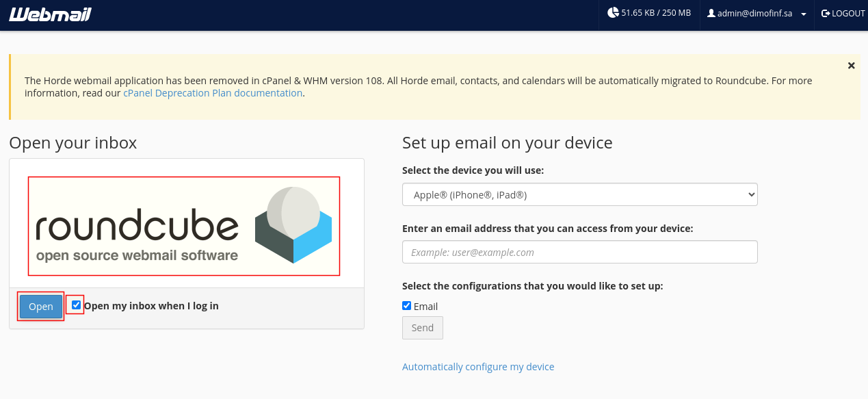Click the Webmail logo in header
The height and width of the screenshot is (399, 868).
click(x=50, y=14)
